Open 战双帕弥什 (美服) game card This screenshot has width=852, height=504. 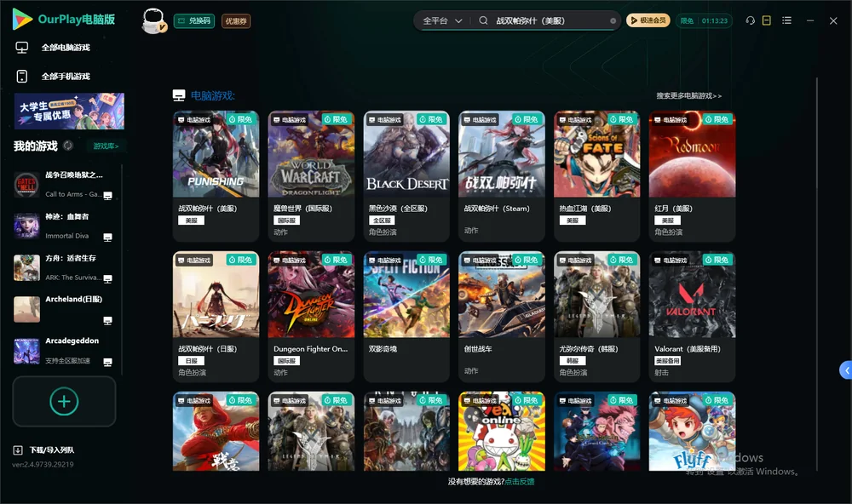216,176
